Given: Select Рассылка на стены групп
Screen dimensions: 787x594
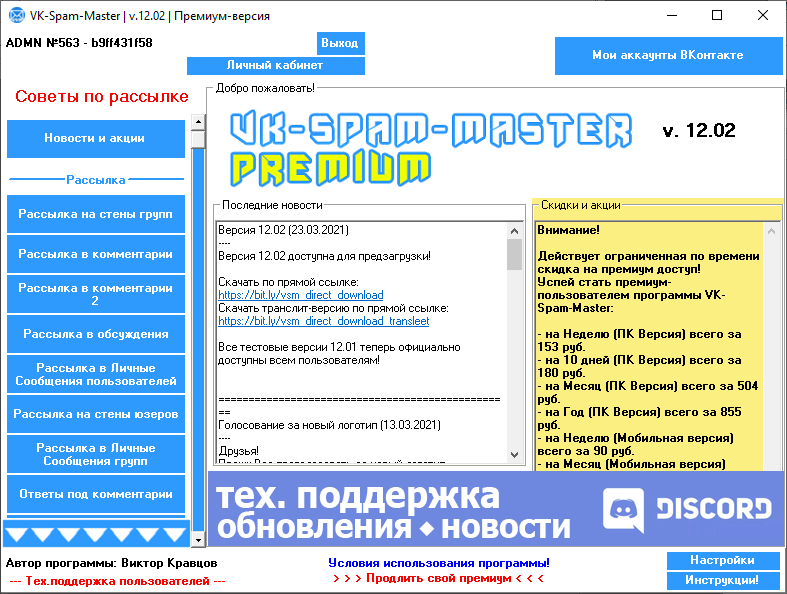Looking at the screenshot, I should (x=96, y=214).
